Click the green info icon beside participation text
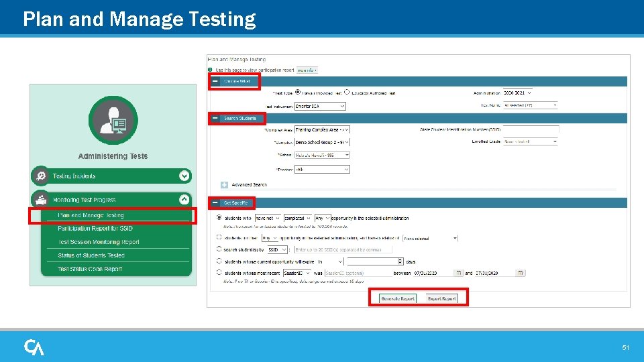This screenshot has height=362, width=644. point(210,70)
